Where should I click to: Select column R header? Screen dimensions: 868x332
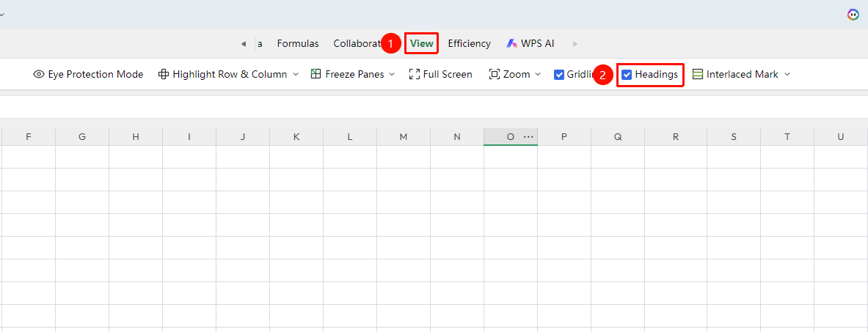(x=676, y=136)
